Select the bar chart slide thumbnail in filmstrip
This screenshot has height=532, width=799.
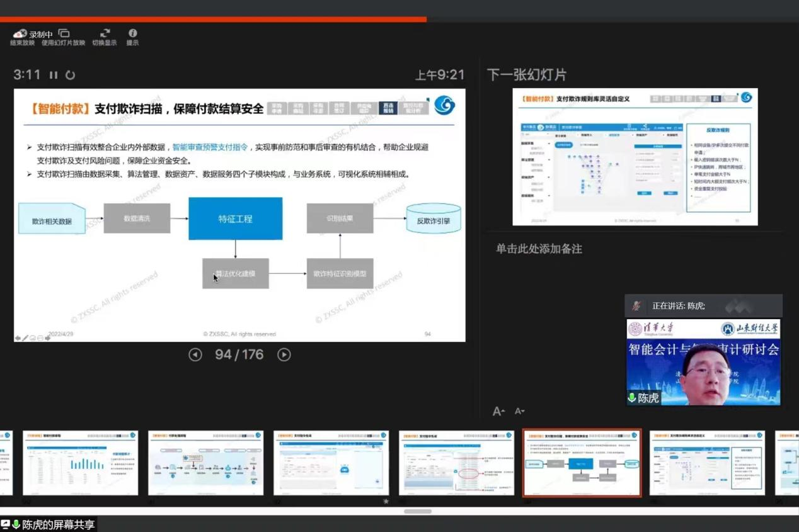point(81,463)
